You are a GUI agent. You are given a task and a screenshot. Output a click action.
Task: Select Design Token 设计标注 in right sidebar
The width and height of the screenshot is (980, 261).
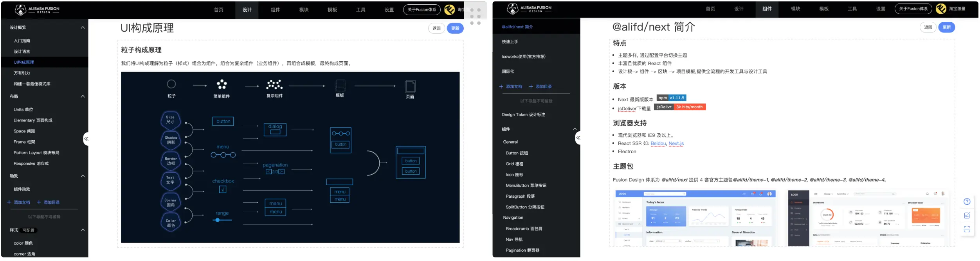coord(523,114)
